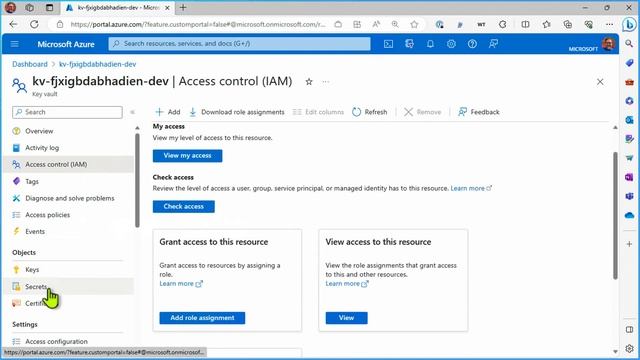Open Access policies in the left menu
This screenshot has width=640, height=360.
[x=47, y=215]
